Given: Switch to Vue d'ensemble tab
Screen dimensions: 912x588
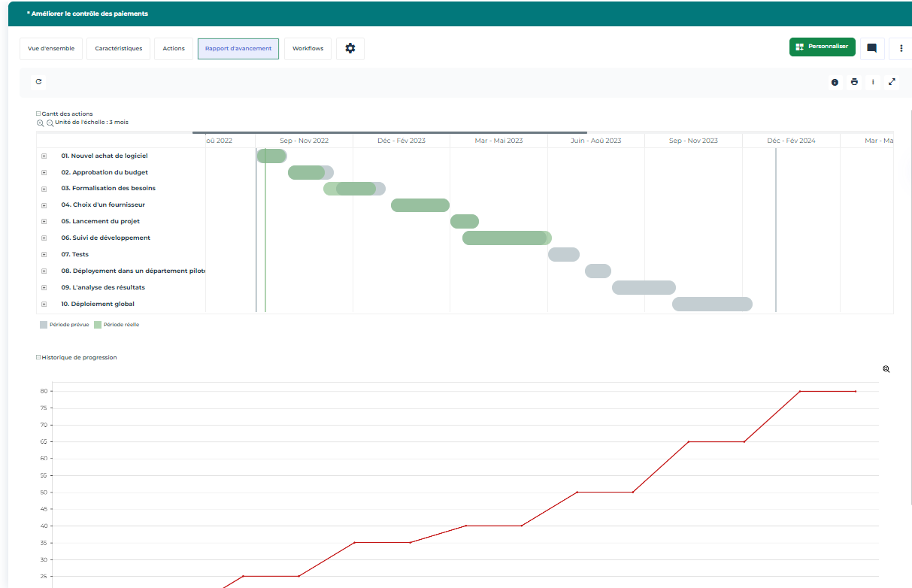Looking at the screenshot, I should coord(51,48).
